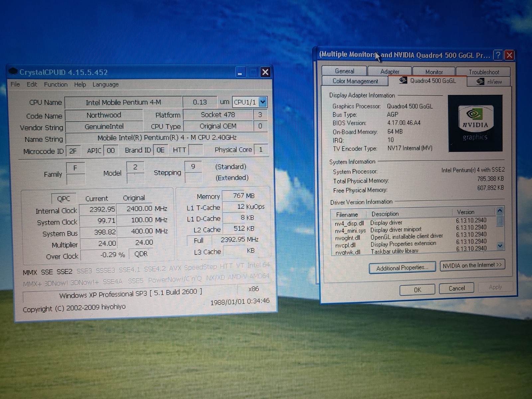The image size is (532, 399).
Task: Click the Vendor String field GenuineIntel
Action: coord(104,127)
